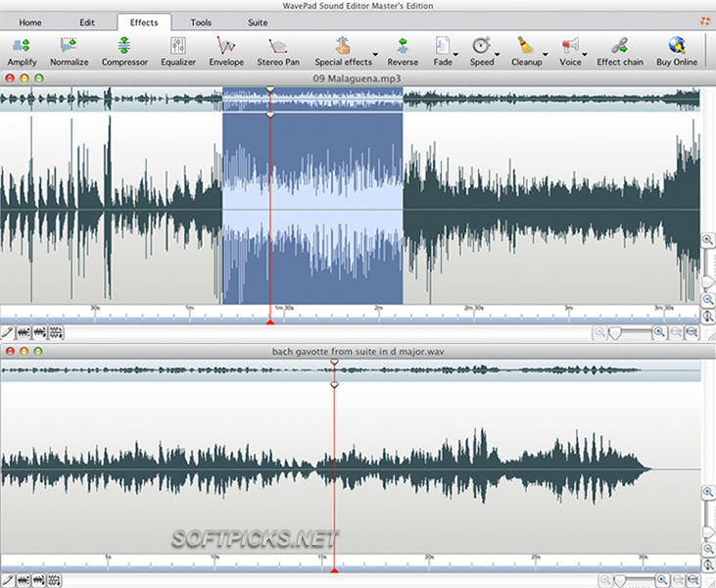Expand the Cleanup dropdown arrow

coord(546,55)
